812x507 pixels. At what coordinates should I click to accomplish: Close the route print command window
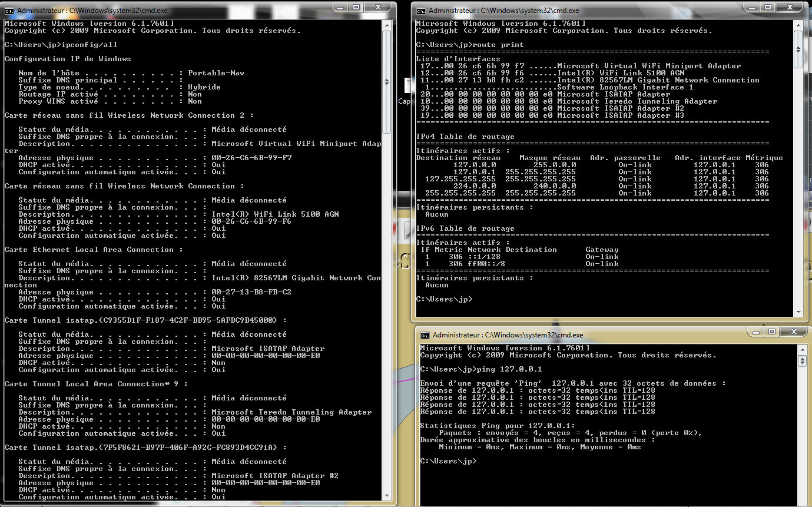[x=790, y=7]
